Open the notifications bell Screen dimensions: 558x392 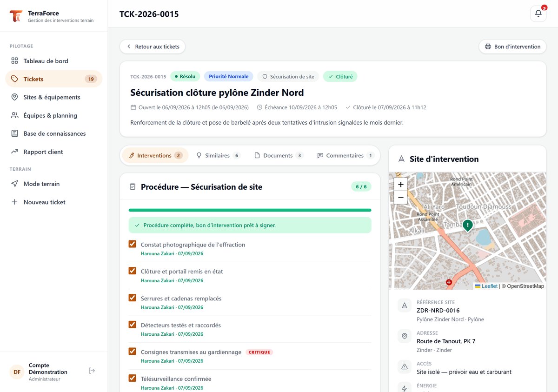538,13
